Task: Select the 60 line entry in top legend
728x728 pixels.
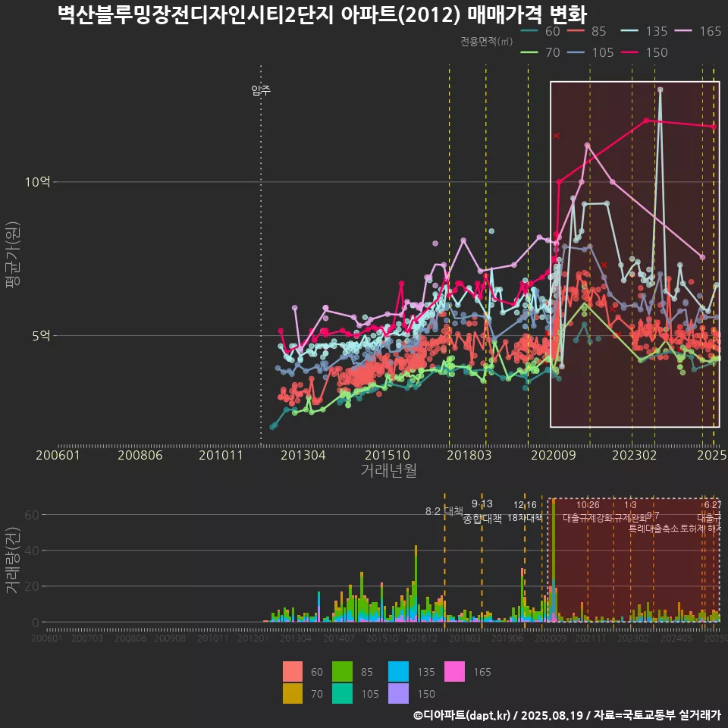Action: (x=541, y=31)
